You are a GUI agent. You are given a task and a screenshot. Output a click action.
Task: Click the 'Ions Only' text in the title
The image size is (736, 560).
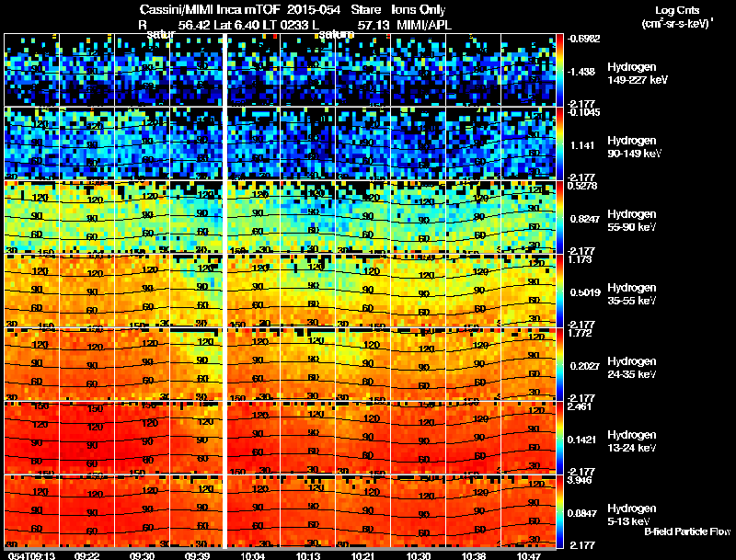tap(419, 10)
